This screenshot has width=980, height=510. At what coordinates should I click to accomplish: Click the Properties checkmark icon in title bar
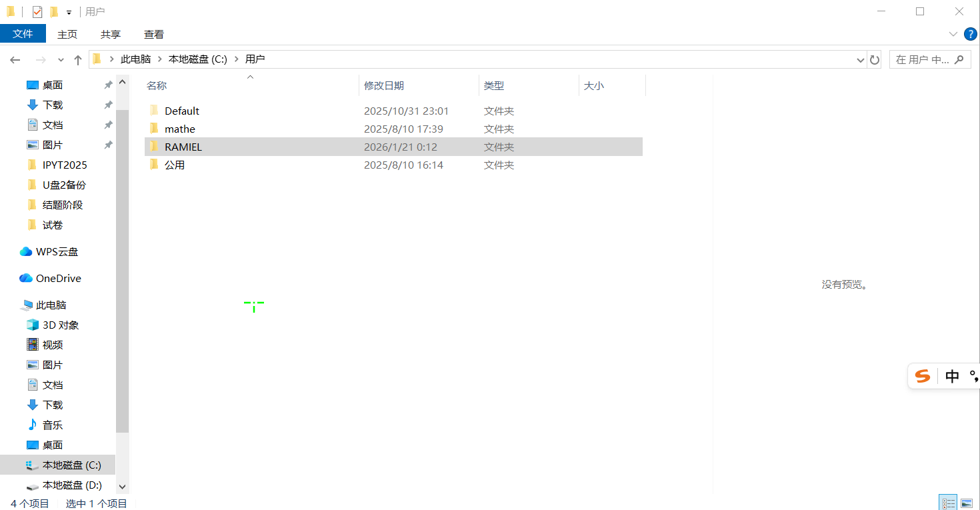pyautogui.click(x=37, y=11)
